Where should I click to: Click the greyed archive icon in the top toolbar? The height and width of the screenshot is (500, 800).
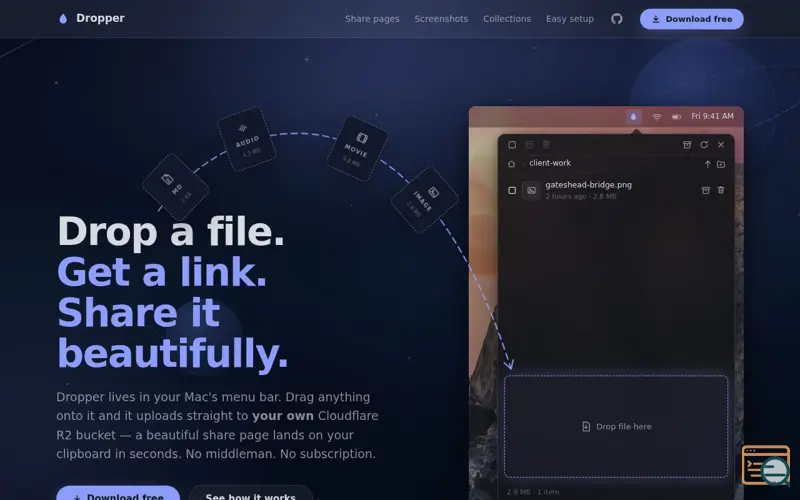(x=529, y=145)
